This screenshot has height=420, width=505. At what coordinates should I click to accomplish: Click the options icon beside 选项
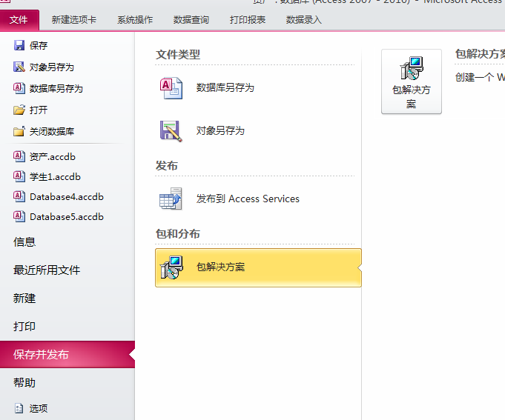(x=19, y=408)
